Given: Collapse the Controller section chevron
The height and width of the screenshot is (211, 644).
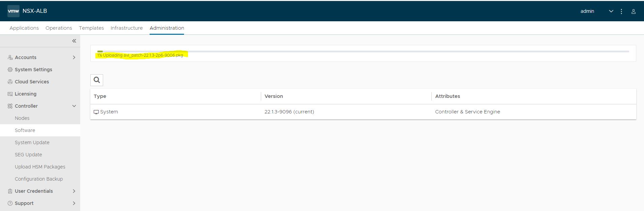Looking at the screenshot, I should point(74,106).
